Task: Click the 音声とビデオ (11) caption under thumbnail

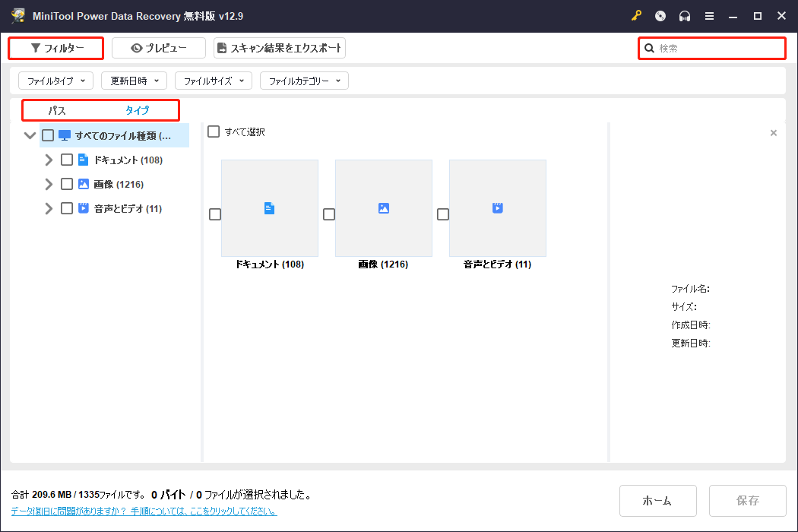Action: coord(497,264)
